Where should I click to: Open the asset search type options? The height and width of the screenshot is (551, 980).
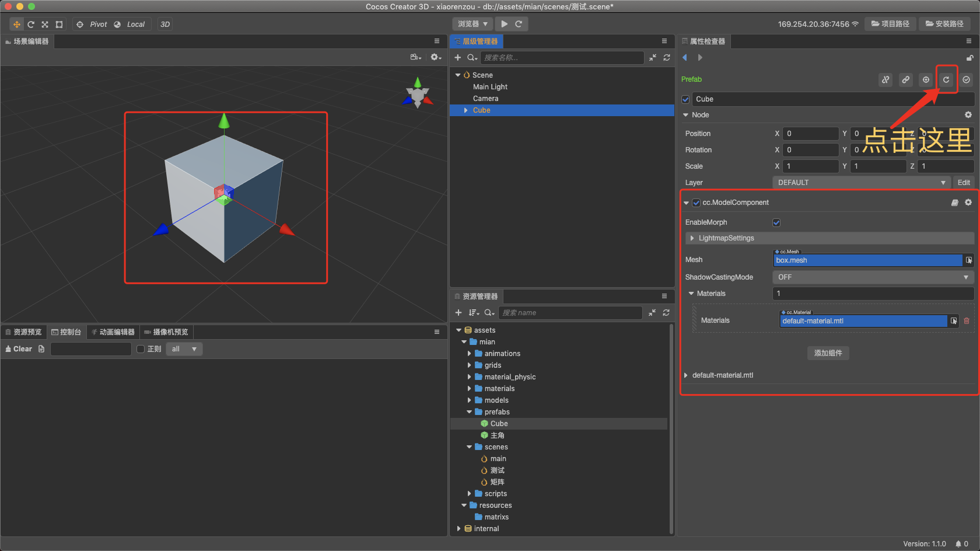pos(489,313)
